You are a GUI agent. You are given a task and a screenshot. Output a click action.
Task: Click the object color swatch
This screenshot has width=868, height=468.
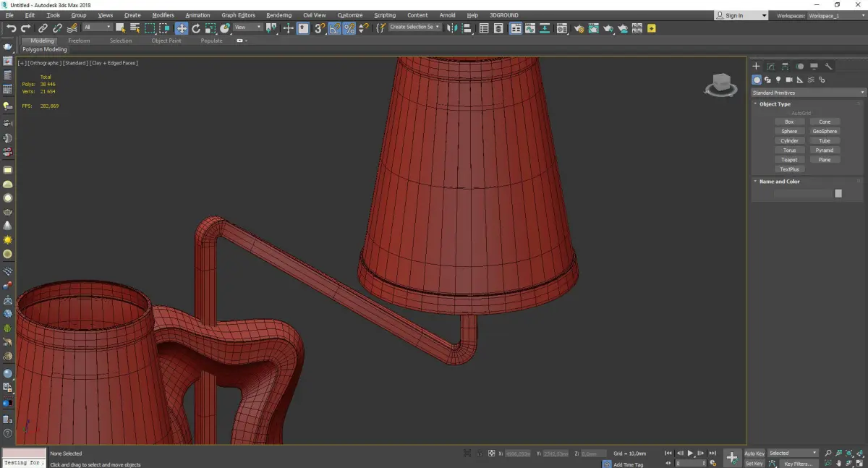coord(838,193)
